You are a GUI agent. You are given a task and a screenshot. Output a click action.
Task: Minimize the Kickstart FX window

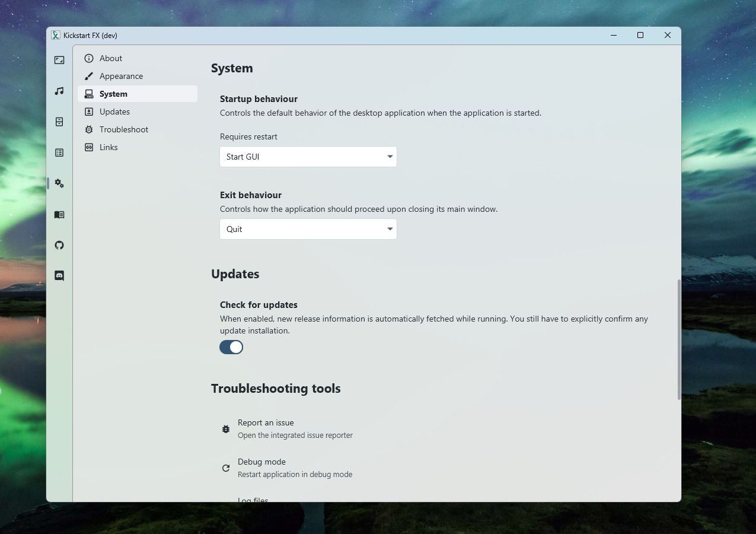point(613,36)
